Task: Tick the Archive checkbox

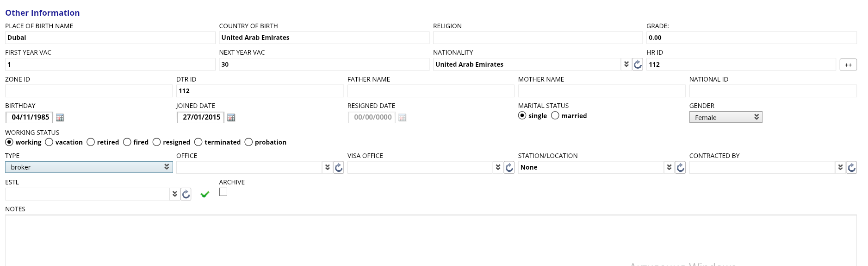Action: coord(223,192)
